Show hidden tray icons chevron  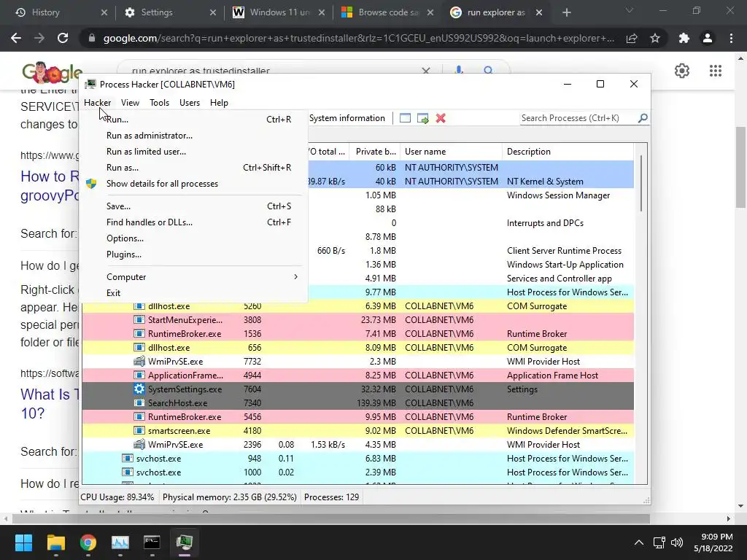click(x=639, y=542)
